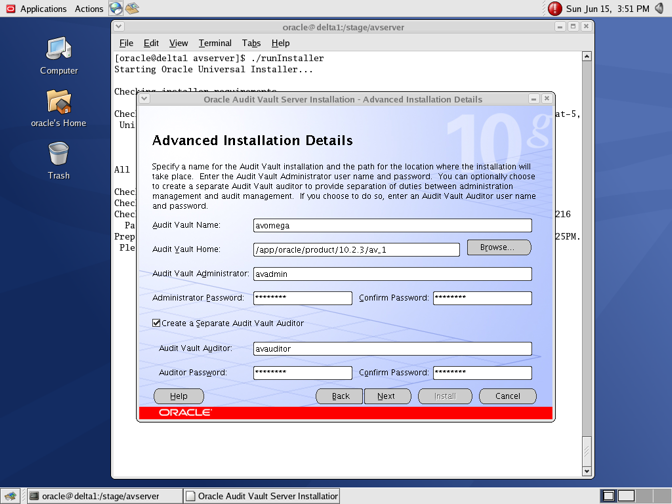Open oracle's Home folder icon
Viewport: 672px width, 504px height.
[x=59, y=108]
